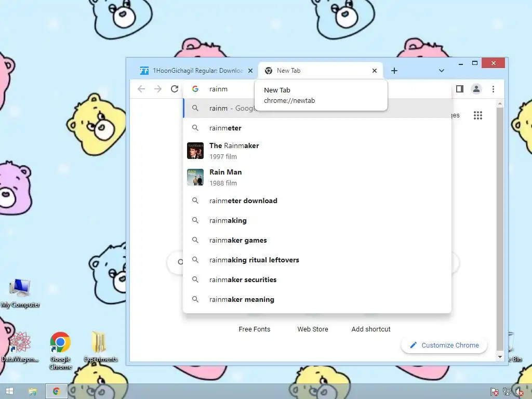Select 'Rain Man' 1988 film suggestion
The height and width of the screenshot is (399, 532).
pyautogui.click(x=317, y=177)
